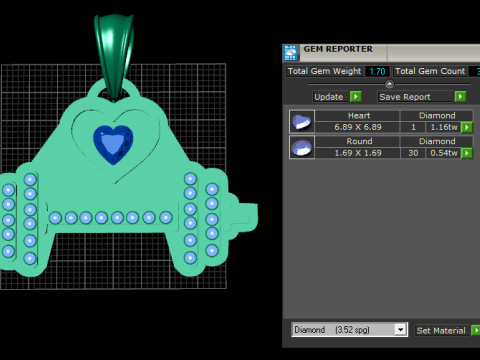The image size is (480, 360).
Task: Click the Save Report button
Action: [x=416, y=97]
